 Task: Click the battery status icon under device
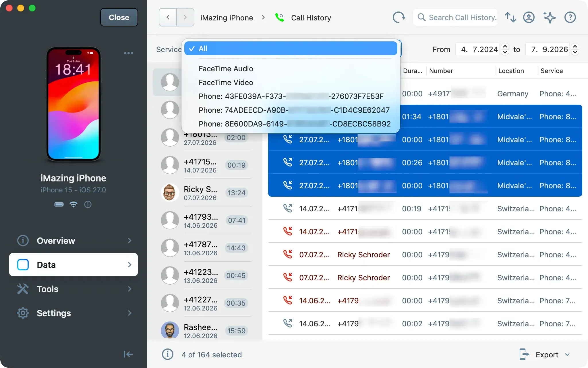click(x=59, y=204)
